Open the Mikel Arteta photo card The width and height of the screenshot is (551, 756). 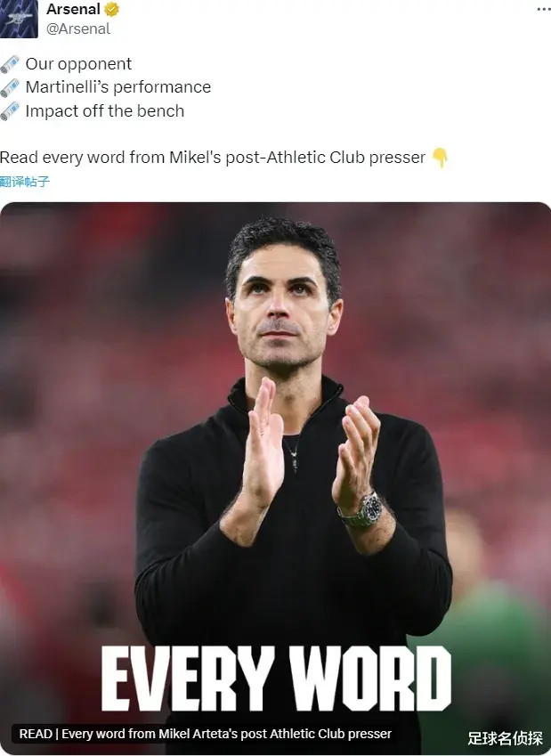pyautogui.click(x=275, y=477)
